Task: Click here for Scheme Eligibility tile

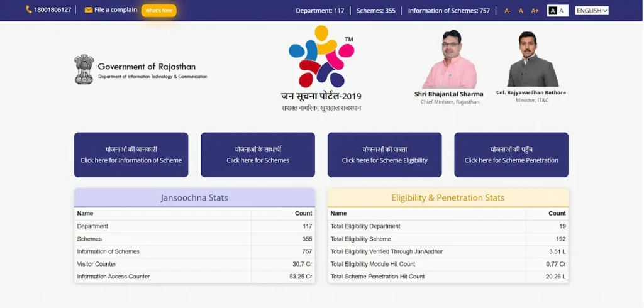Action: (x=384, y=155)
